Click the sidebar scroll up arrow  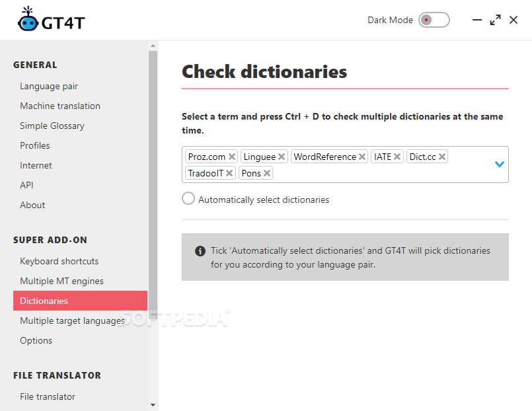153,46
